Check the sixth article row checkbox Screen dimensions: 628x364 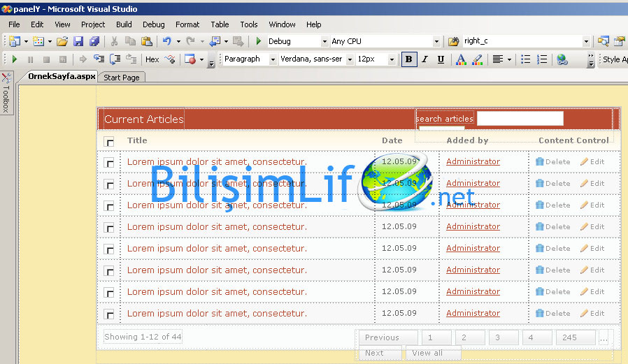[109, 271]
